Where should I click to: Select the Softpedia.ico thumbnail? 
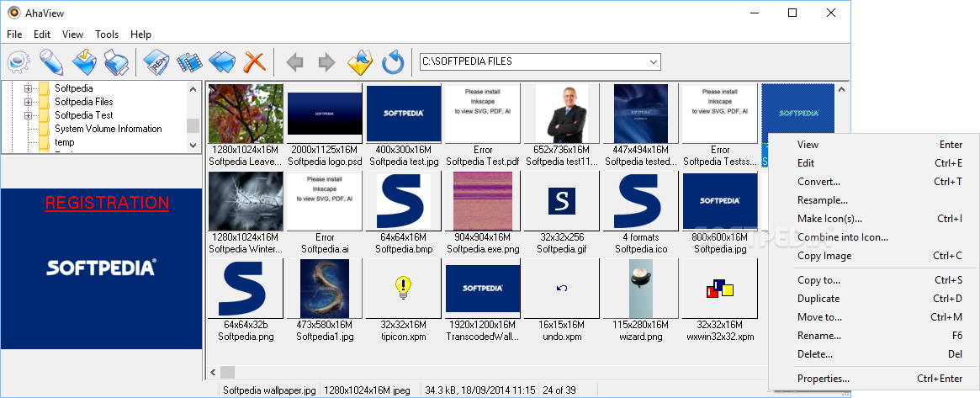tap(641, 202)
